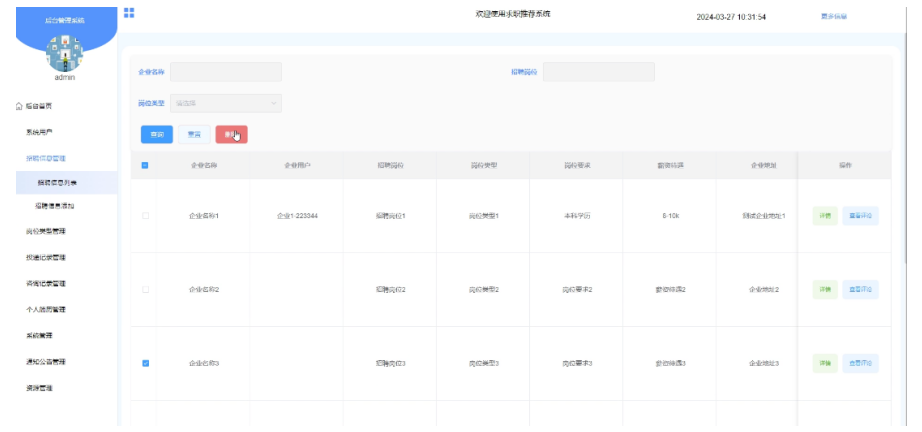Click the 企业用户 column header
The height and width of the screenshot is (432, 922).
[x=297, y=166]
